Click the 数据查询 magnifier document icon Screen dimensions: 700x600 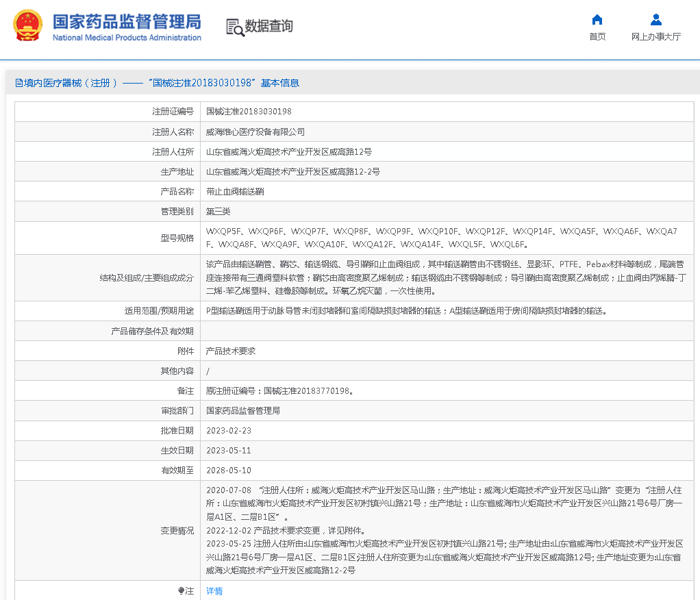coord(235,27)
